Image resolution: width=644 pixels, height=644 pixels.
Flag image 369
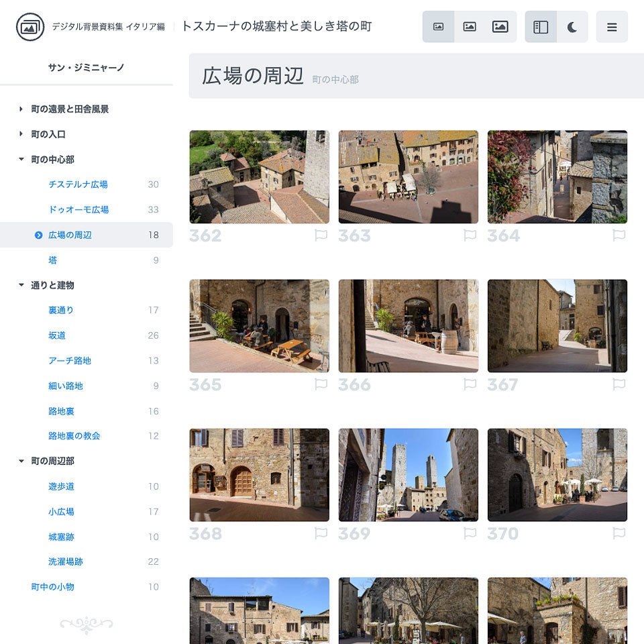(470, 533)
